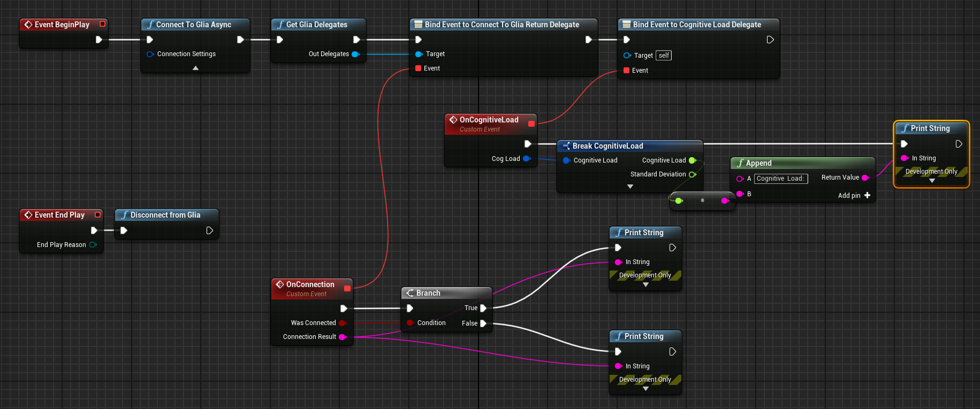Click the self Target field on Bind Event
The width and height of the screenshot is (980, 409).
tap(664, 56)
